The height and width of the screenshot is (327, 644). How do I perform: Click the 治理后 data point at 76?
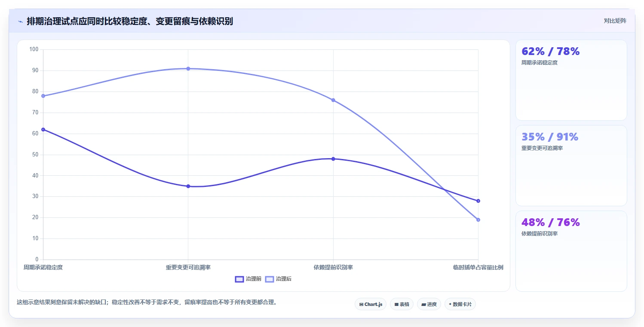(333, 100)
